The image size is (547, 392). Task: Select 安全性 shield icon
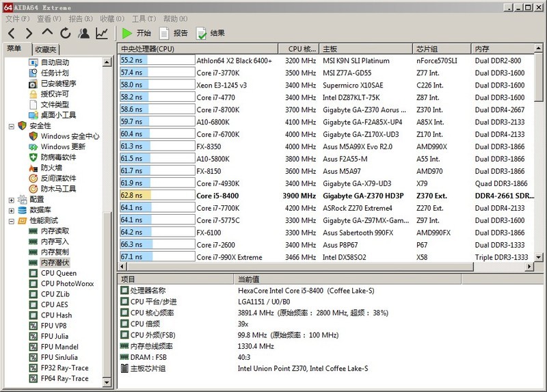coord(23,126)
